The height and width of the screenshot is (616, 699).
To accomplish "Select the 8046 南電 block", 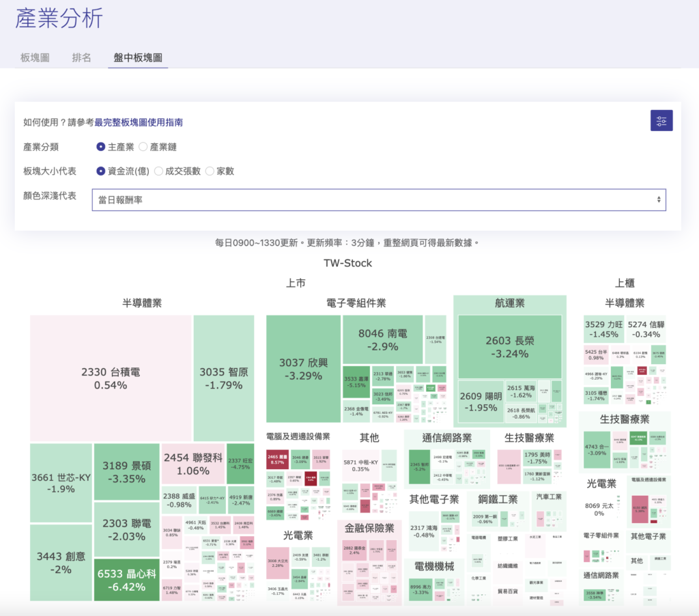I will click(x=382, y=339).
